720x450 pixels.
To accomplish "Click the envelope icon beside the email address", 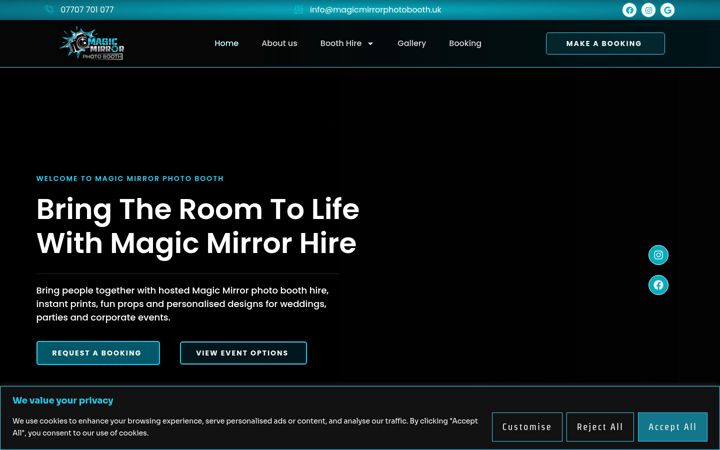I will [298, 10].
